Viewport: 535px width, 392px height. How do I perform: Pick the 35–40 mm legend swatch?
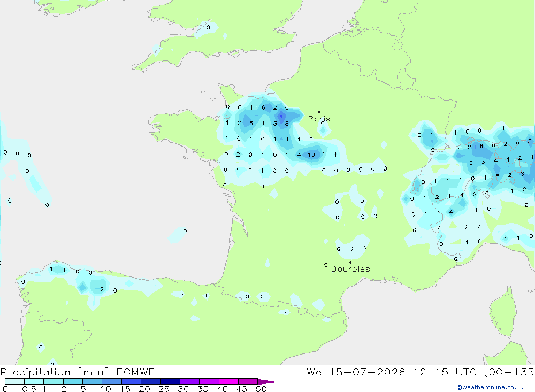pos(209,381)
